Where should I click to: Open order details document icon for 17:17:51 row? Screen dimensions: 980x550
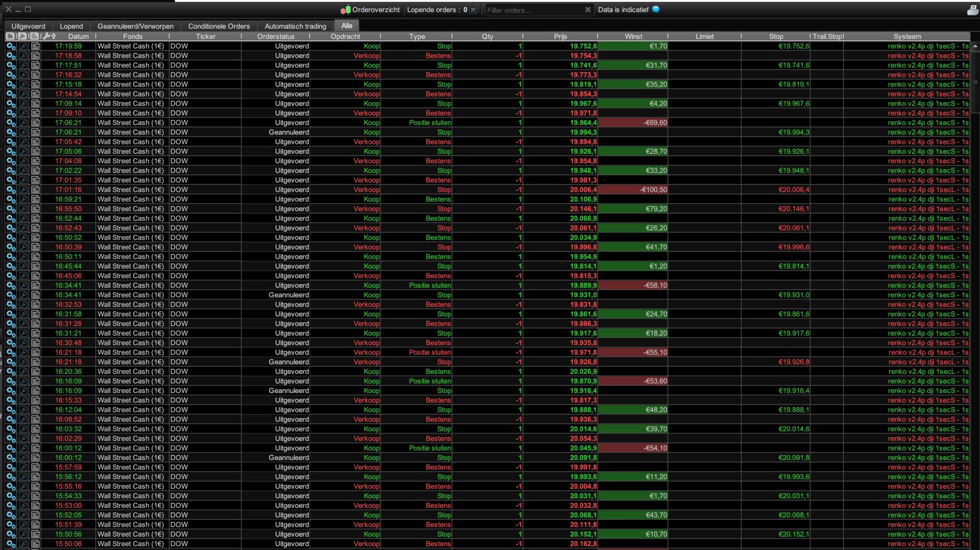click(35, 65)
